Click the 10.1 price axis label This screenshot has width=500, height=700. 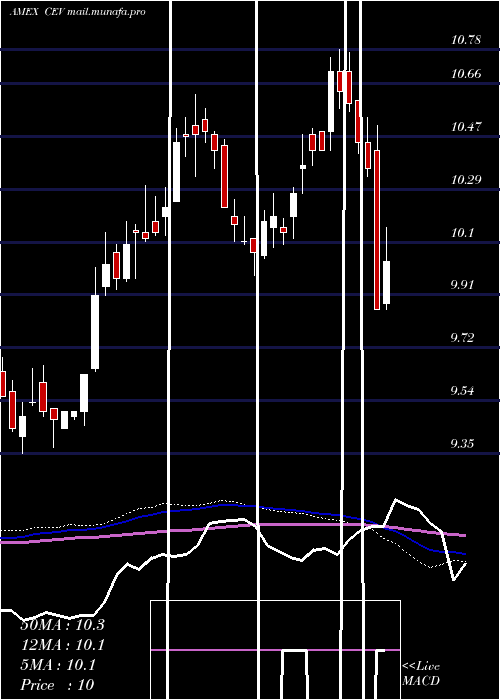tap(462, 233)
